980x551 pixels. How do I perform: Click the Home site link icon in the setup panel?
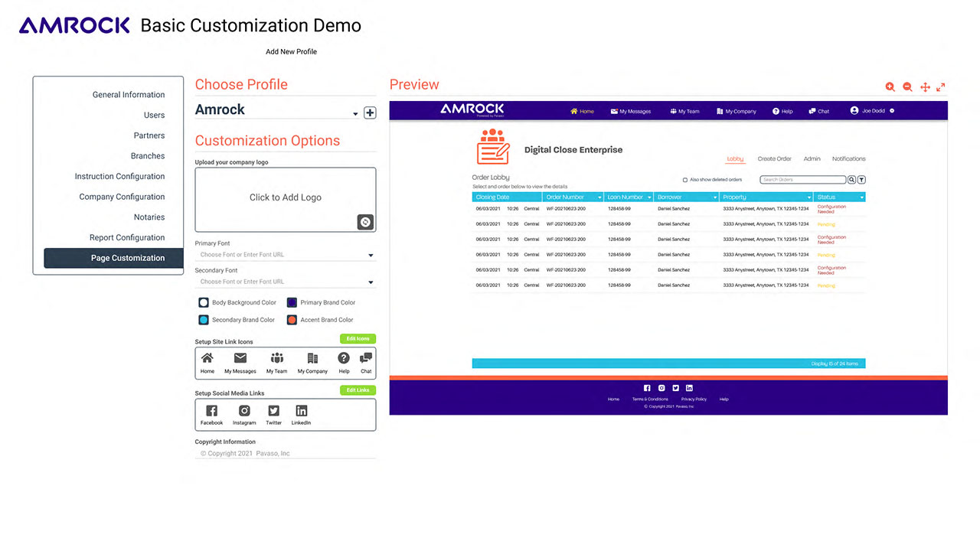point(207,358)
